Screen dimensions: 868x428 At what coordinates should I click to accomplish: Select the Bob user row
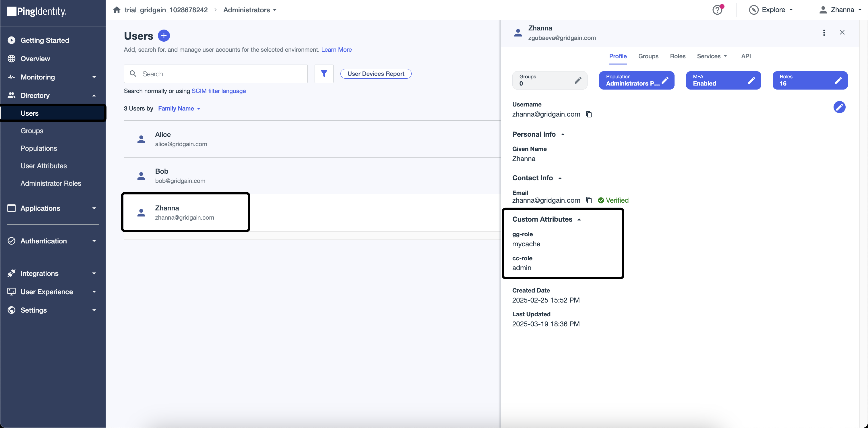[x=312, y=176]
